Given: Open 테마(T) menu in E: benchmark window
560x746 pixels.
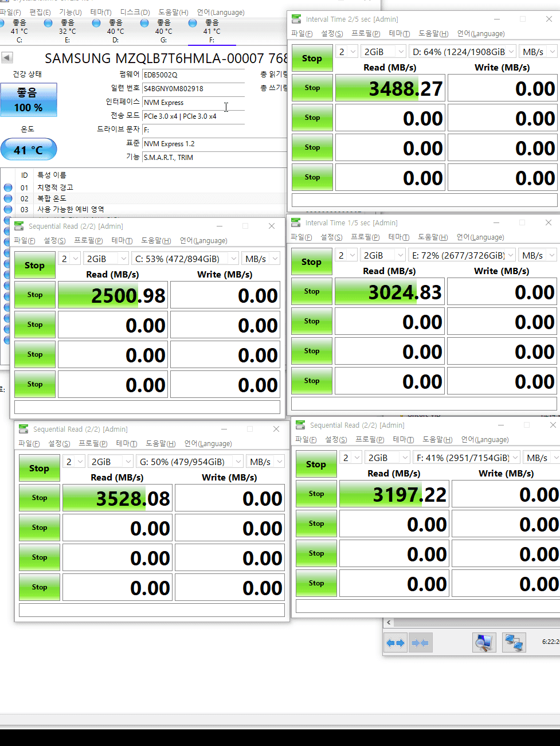Looking at the screenshot, I should click(398, 237).
